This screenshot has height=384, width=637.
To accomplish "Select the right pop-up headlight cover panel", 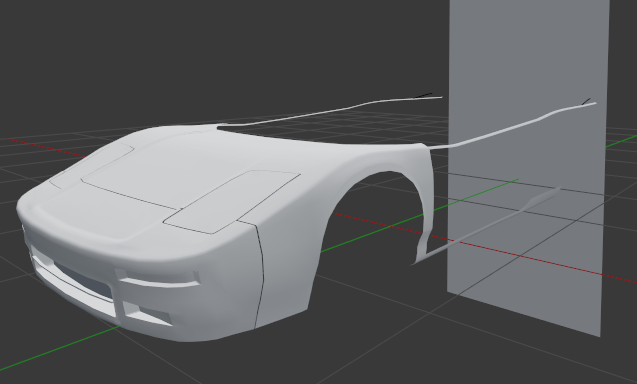I will (x=232, y=202).
